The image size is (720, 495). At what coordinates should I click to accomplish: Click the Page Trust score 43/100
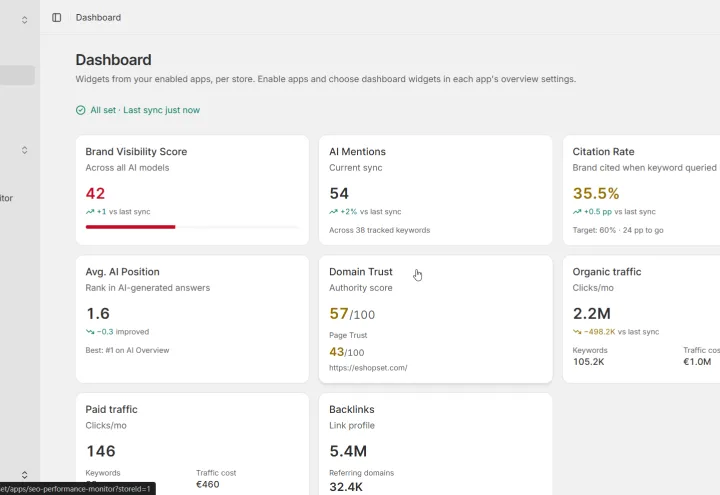347,352
